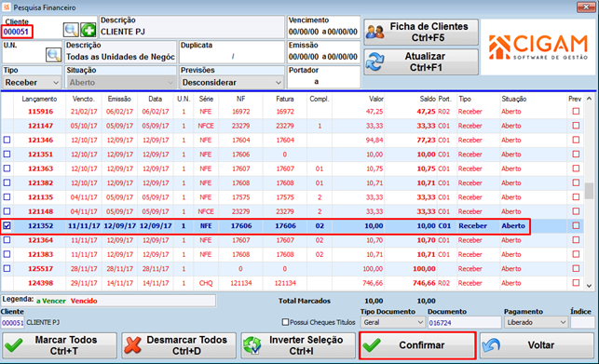Click Inverter Seleção button

298,345
